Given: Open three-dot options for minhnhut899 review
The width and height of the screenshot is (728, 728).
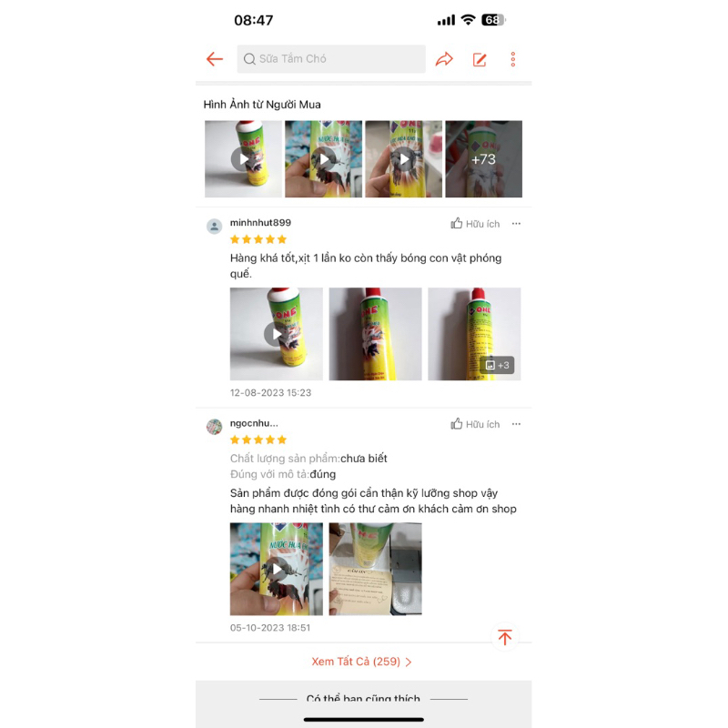Looking at the screenshot, I should pos(516,224).
